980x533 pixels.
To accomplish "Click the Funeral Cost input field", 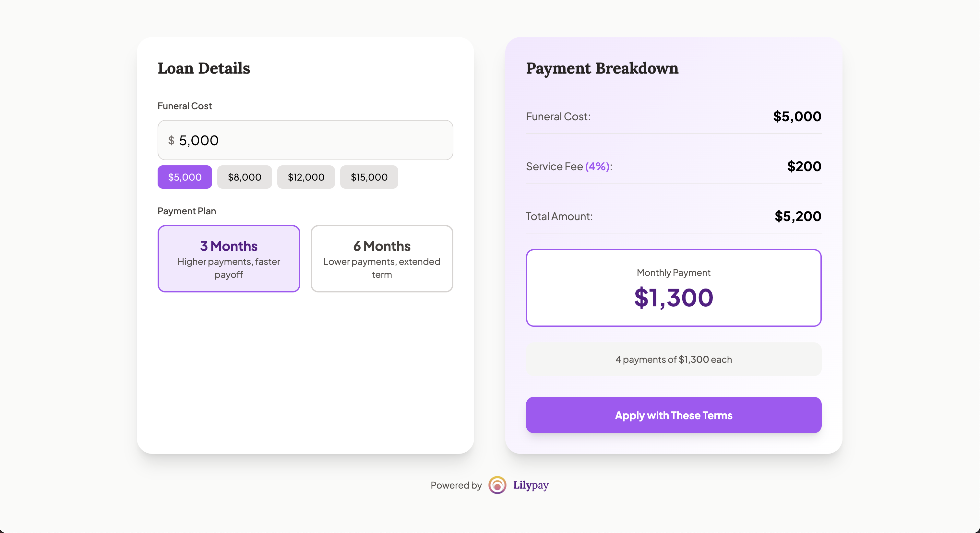I will [305, 140].
